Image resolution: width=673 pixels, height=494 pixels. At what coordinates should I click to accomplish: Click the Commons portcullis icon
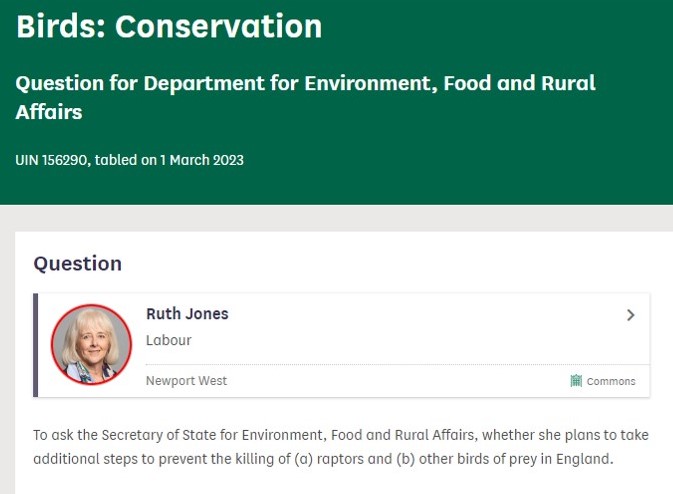[x=576, y=381]
